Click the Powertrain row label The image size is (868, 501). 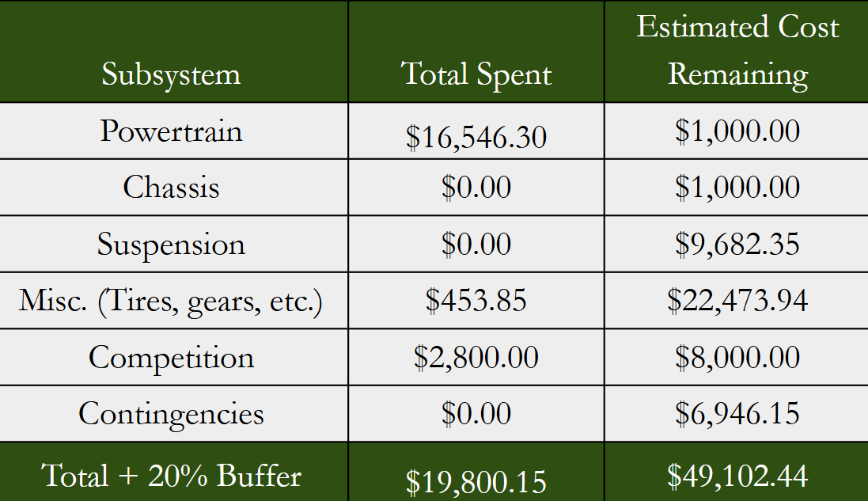(174, 131)
